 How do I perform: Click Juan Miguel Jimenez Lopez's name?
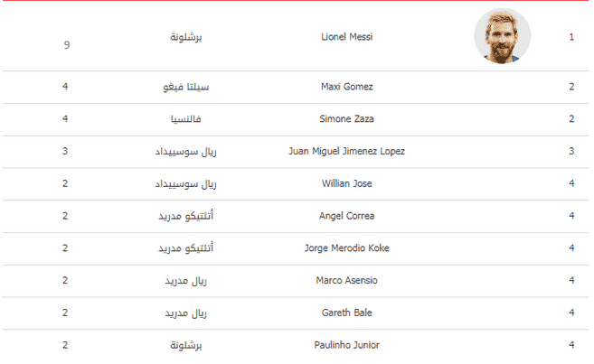click(x=346, y=152)
